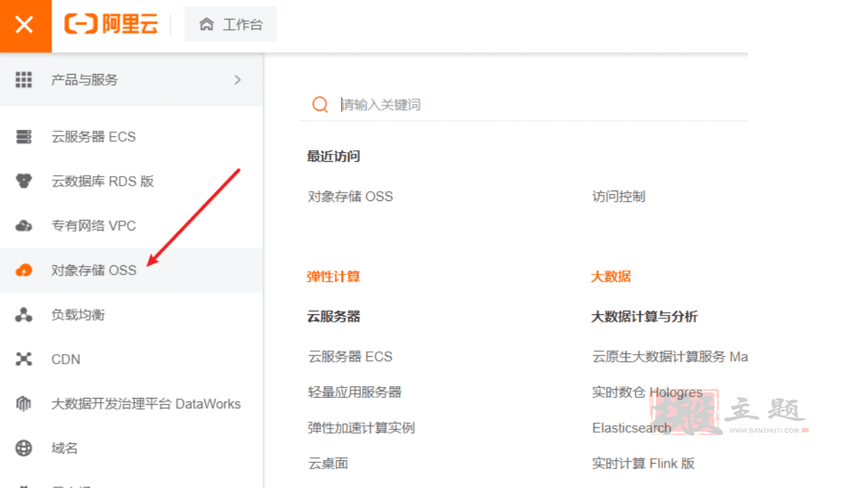Open 云服务器 ECS in the product list

click(350, 357)
